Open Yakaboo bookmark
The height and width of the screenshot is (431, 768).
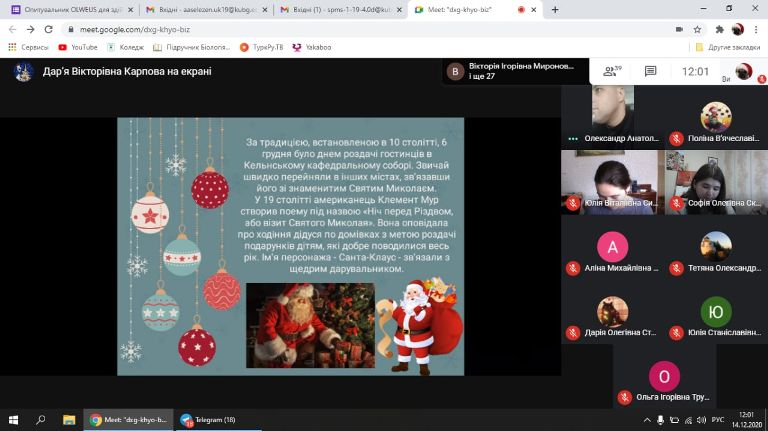(x=312, y=48)
